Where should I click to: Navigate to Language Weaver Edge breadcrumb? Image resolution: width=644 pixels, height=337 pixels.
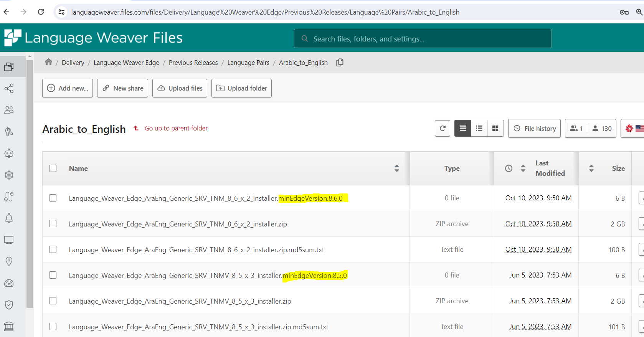pyautogui.click(x=126, y=63)
